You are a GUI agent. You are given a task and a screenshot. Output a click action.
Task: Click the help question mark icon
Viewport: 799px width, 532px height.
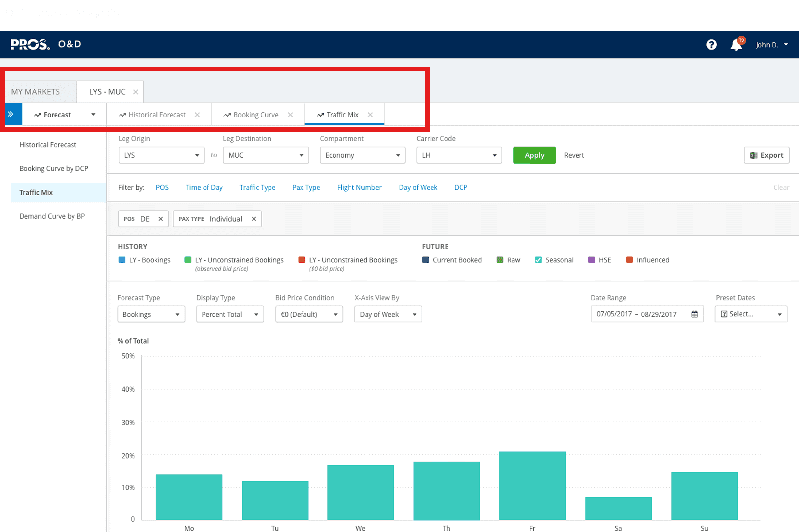(711, 44)
